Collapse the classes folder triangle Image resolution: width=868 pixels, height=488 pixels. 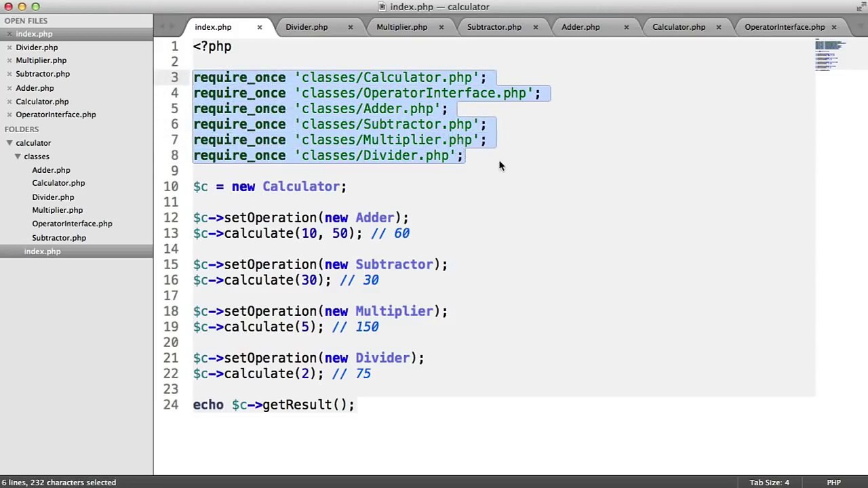18,157
